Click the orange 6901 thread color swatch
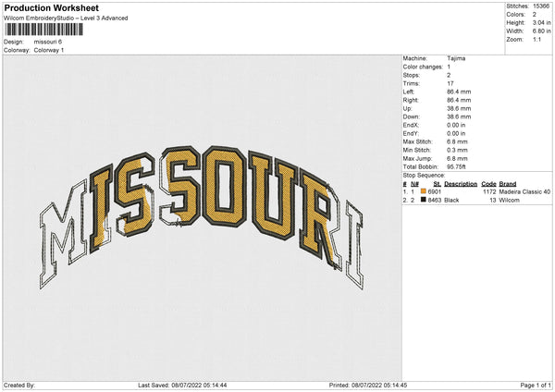This screenshot has height=392, width=555. click(424, 191)
